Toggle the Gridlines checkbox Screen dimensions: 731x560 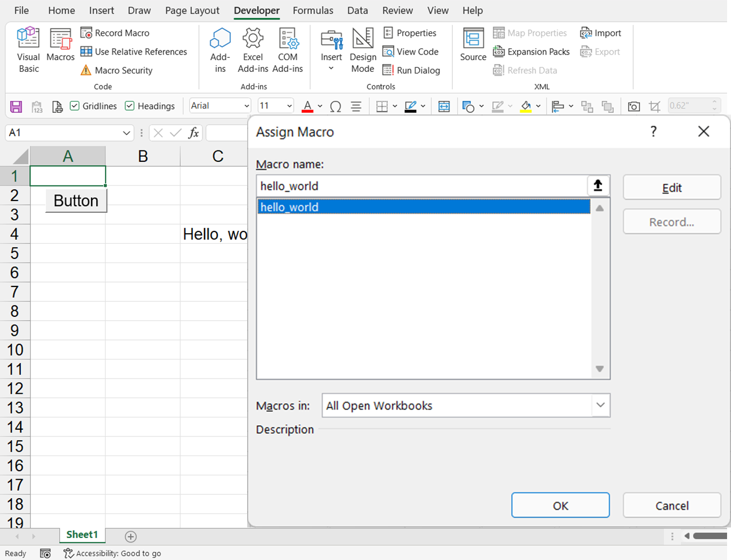(75, 106)
